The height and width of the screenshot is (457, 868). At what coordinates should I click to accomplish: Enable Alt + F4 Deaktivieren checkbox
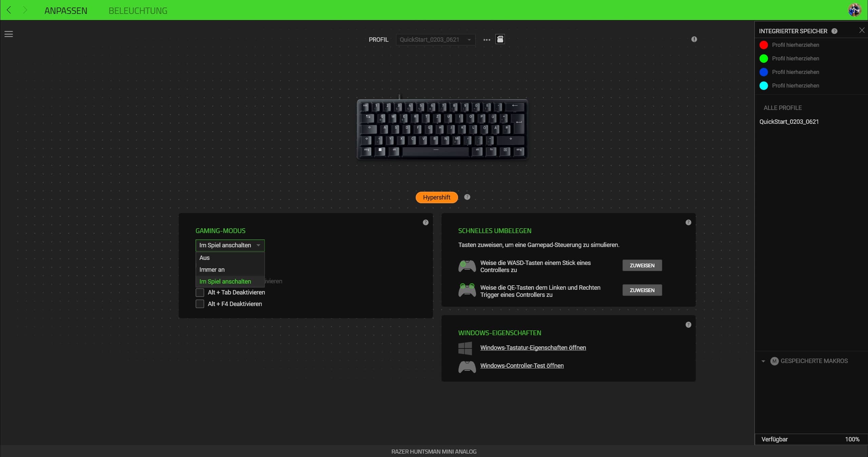click(x=200, y=304)
